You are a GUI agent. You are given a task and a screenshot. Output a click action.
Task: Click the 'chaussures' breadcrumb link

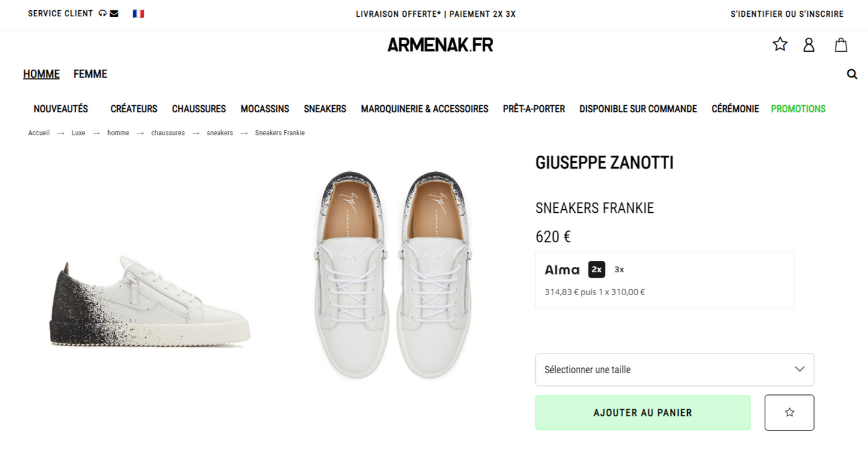(168, 133)
